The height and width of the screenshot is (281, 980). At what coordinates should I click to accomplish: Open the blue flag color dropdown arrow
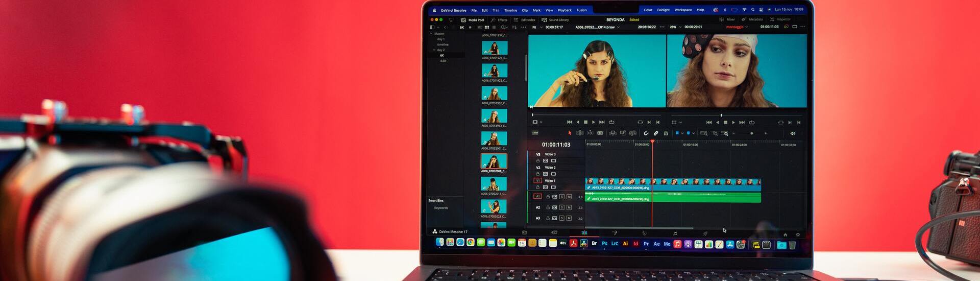(x=682, y=133)
